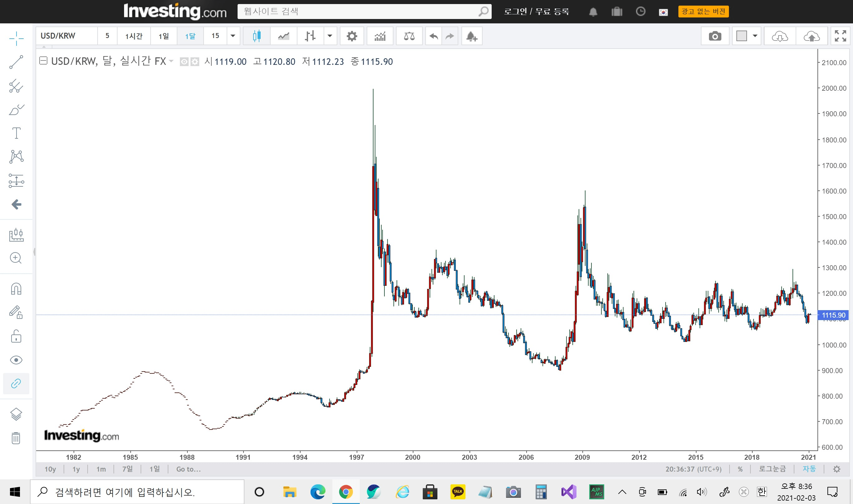Open Chrome from the taskbar
Image resolution: width=853 pixels, height=504 pixels.
[346, 492]
